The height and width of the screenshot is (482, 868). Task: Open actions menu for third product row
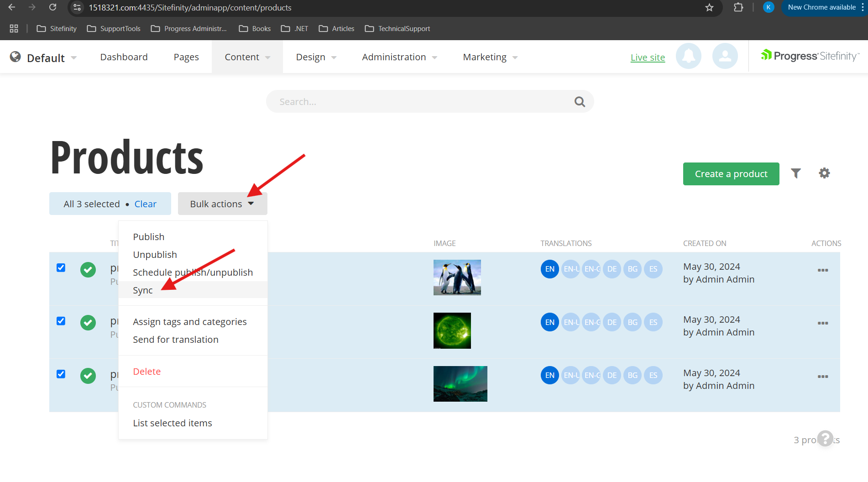tap(823, 377)
